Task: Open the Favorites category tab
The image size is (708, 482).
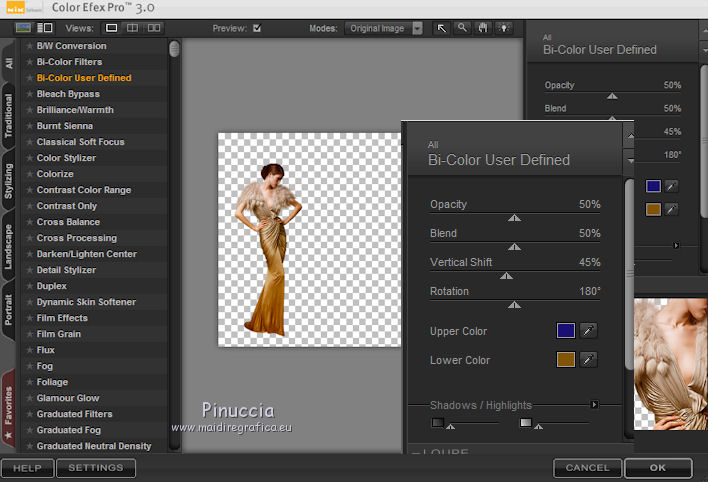Action: point(9,405)
